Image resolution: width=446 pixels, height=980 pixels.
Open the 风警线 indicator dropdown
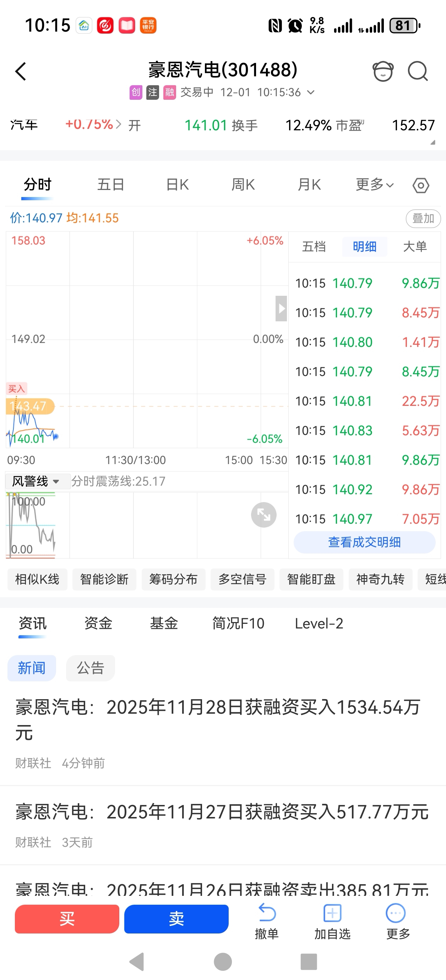coord(38,481)
